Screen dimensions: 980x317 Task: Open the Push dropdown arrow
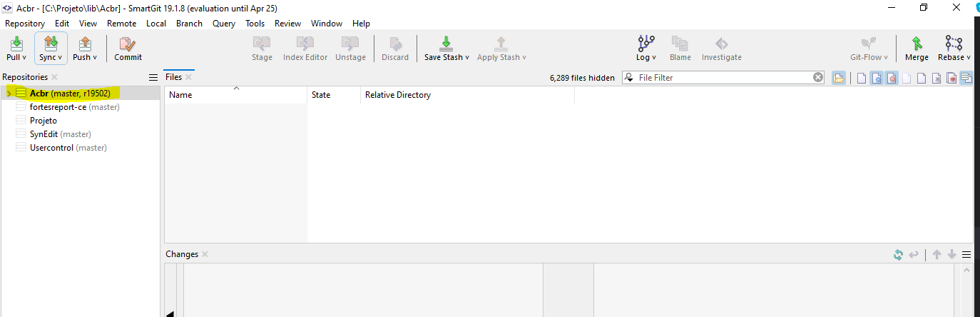point(95,57)
